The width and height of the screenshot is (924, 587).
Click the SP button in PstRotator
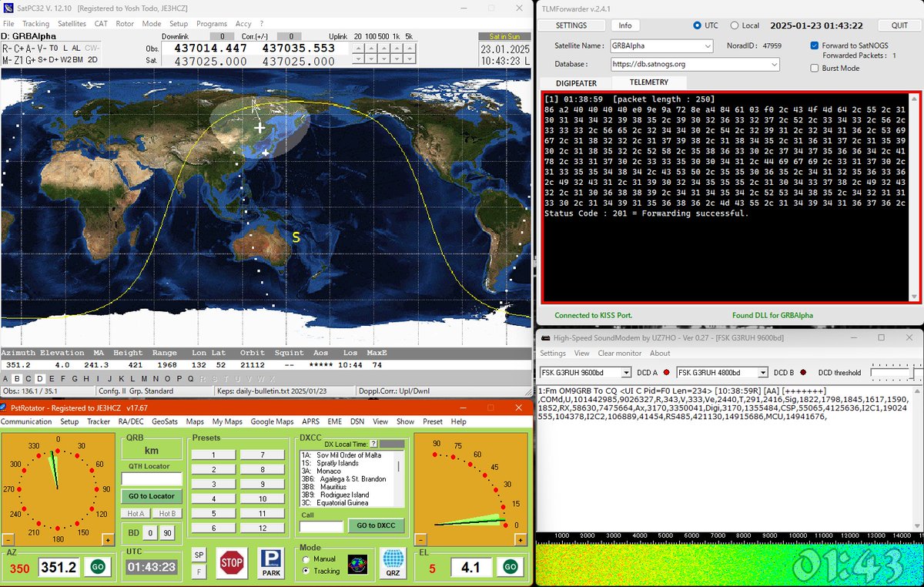click(199, 555)
